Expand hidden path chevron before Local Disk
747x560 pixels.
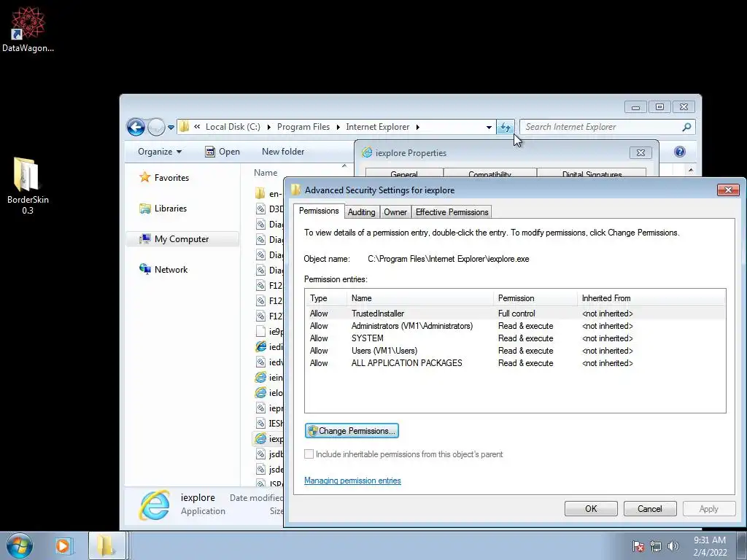[197, 127]
